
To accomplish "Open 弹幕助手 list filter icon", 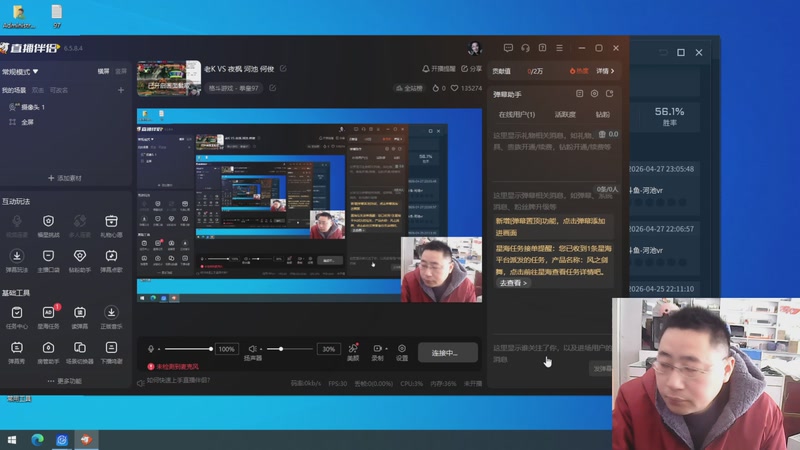I will click(x=580, y=94).
